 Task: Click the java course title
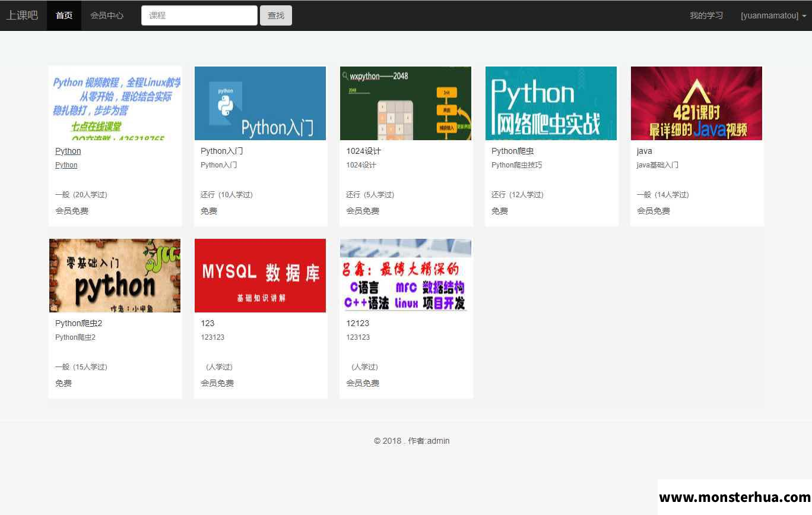tap(645, 151)
